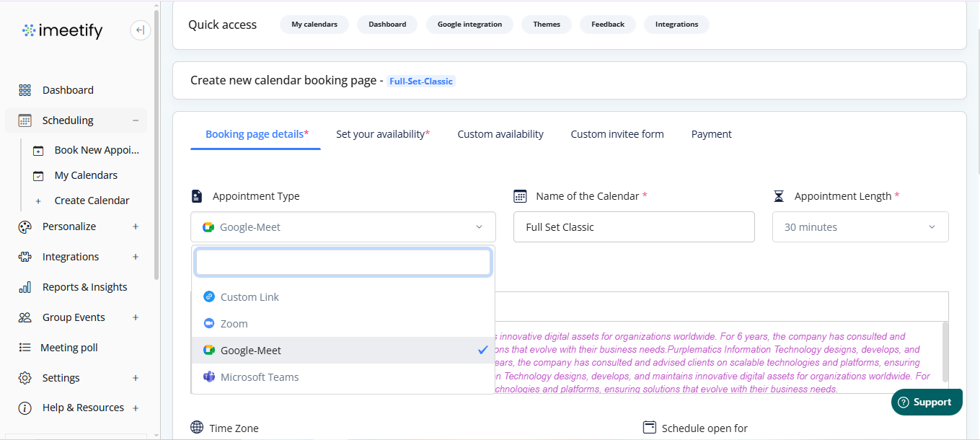Click the Dashboard grid icon in sidebar
Image resolution: width=980 pixels, height=440 pixels.
(x=25, y=90)
